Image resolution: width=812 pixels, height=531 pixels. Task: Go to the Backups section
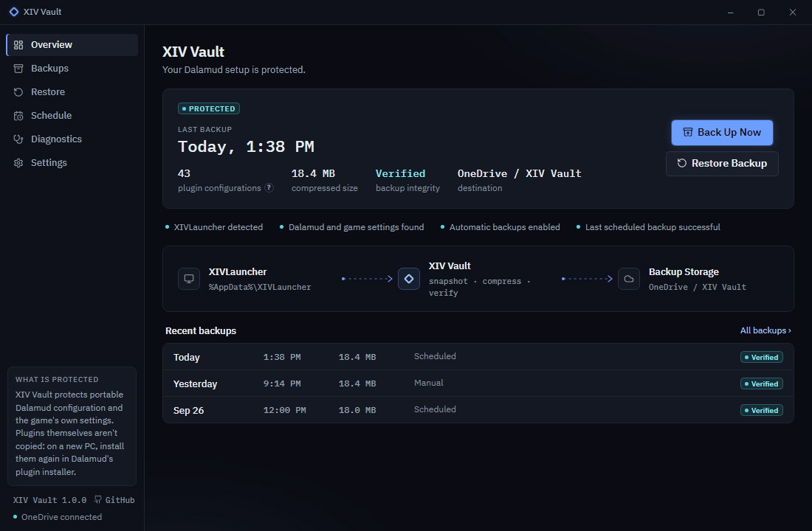[72, 69]
